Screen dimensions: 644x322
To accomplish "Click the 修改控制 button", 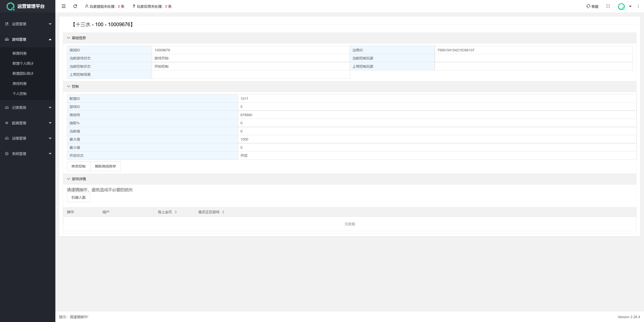I will tap(78, 166).
